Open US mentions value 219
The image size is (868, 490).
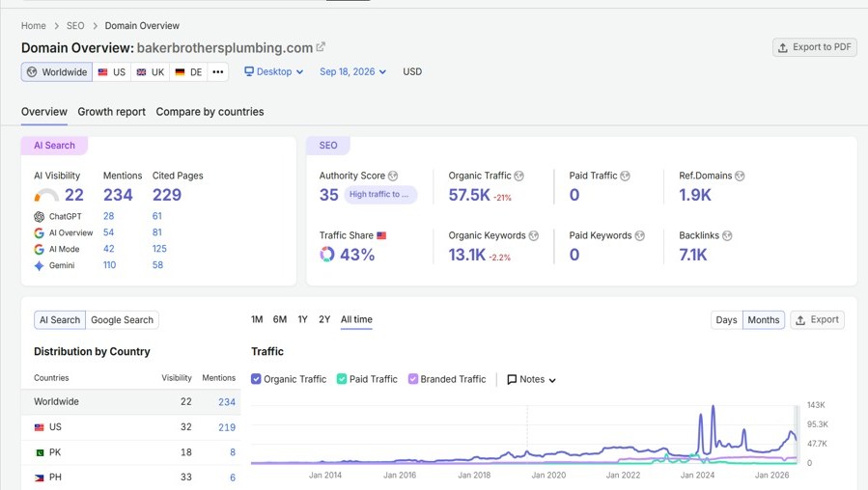tap(227, 427)
